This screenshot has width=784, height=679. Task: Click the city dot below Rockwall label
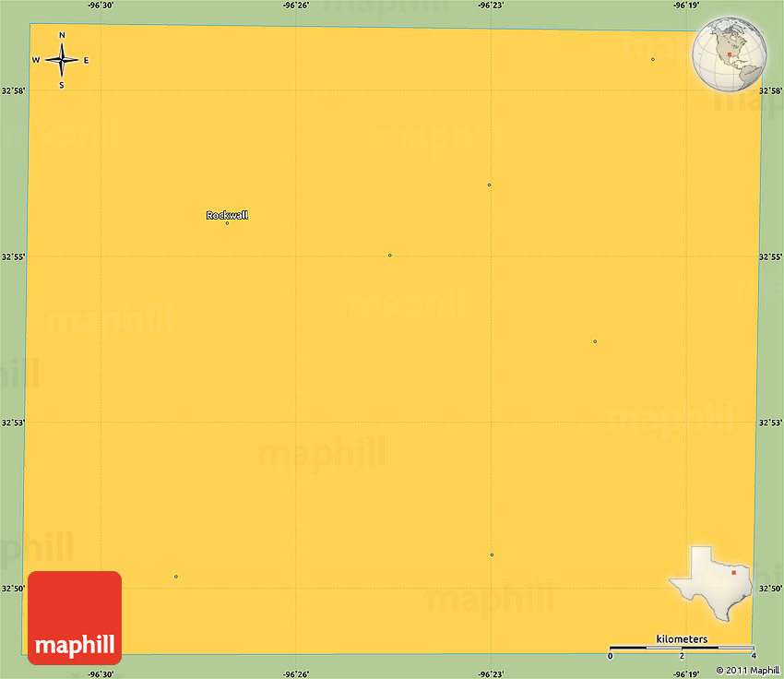pos(227,223)
